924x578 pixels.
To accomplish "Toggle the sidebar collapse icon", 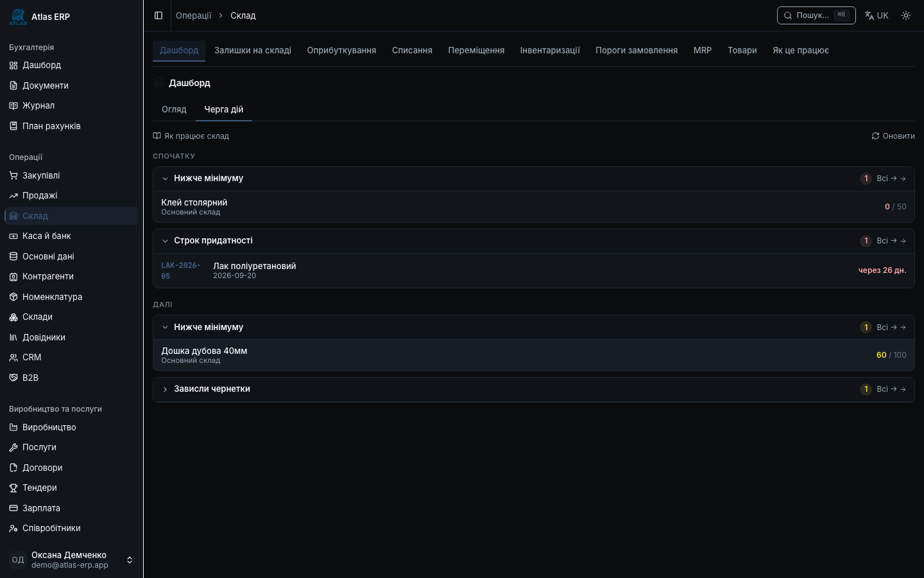I will pyautogui.click(x=158, y=15).
